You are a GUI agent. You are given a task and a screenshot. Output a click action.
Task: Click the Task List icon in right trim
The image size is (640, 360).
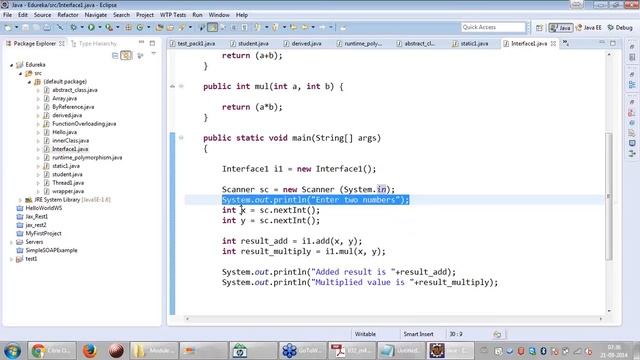(632, 58)
